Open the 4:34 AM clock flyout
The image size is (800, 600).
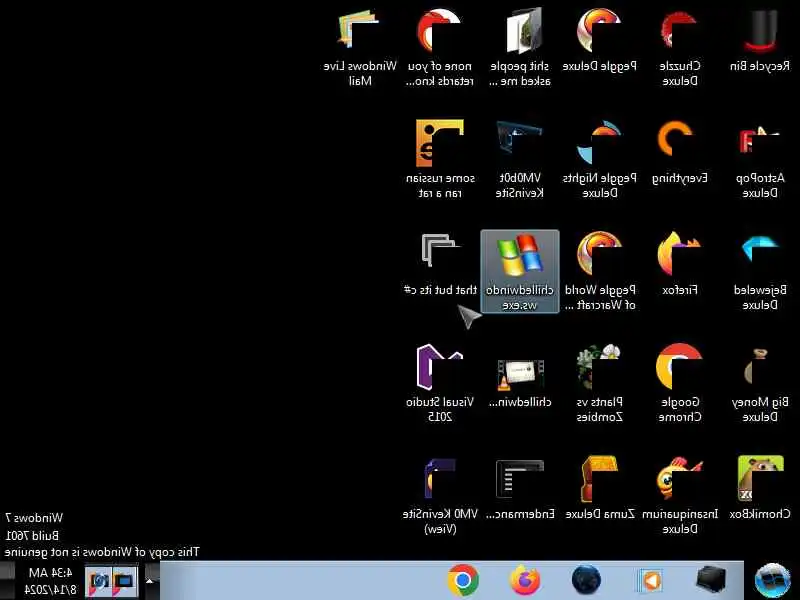[x=49, y=581]
